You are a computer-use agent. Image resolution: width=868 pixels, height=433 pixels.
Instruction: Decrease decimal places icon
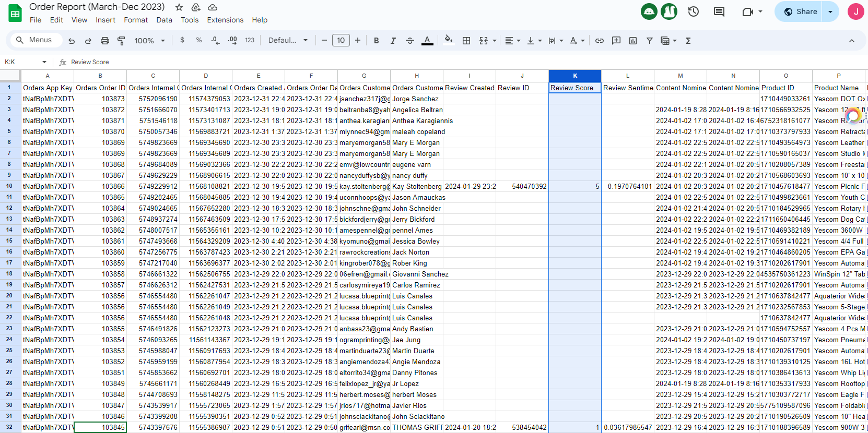pos(216,40)
